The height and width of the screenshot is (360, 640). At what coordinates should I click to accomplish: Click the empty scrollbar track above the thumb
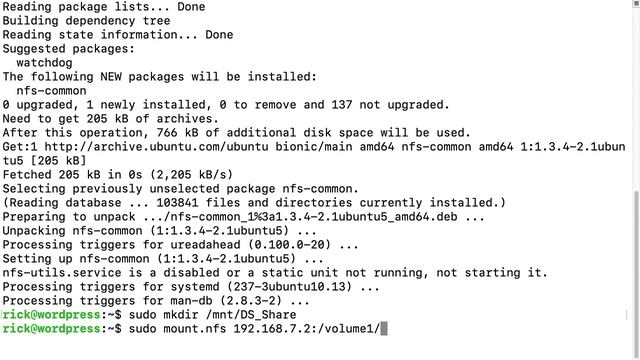[x=637, y=98]
